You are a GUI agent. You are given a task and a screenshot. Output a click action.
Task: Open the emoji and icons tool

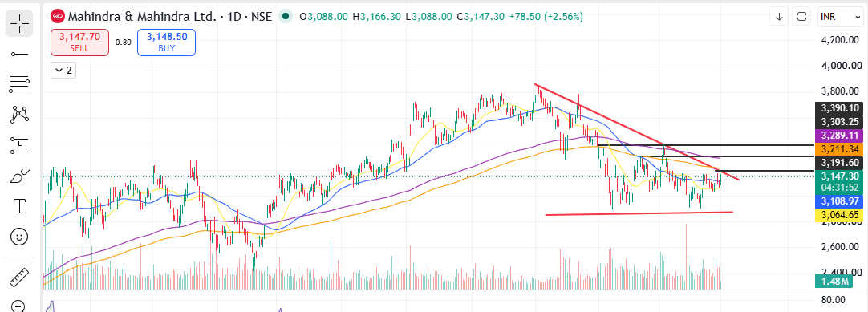coord(19,237)
